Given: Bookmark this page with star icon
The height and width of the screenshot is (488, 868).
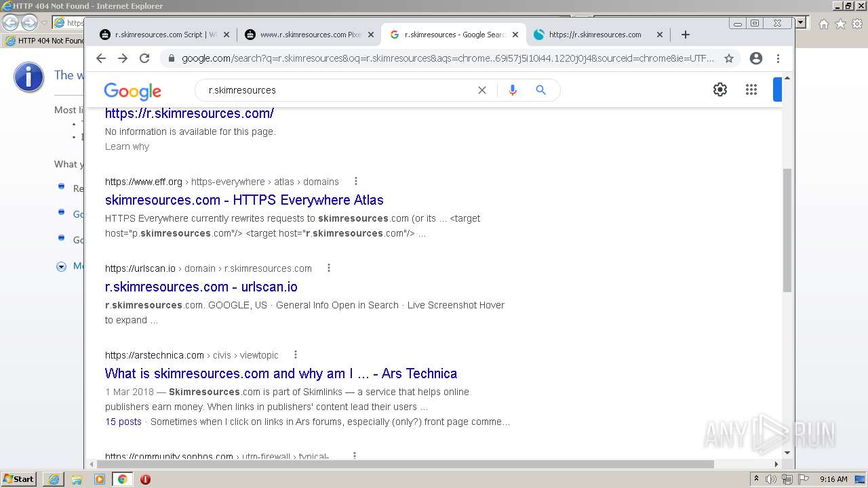Looking at the screenshot, I should pyautogui.click(x=729, y=58).
